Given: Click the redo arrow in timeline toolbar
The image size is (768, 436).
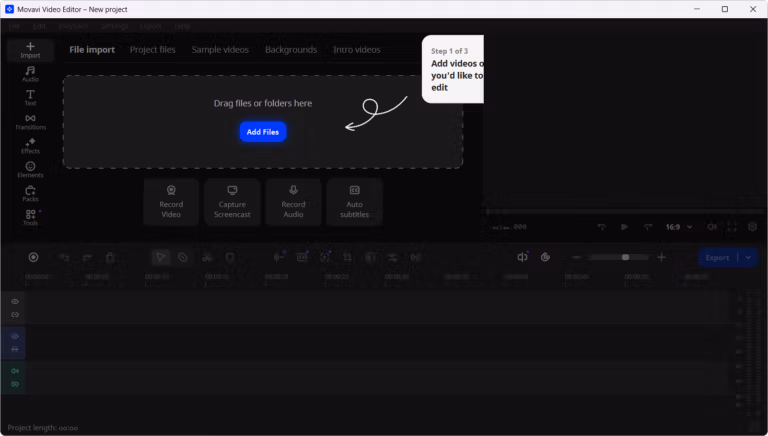Looking at the screenshot, I should click(x=87, y=257).
